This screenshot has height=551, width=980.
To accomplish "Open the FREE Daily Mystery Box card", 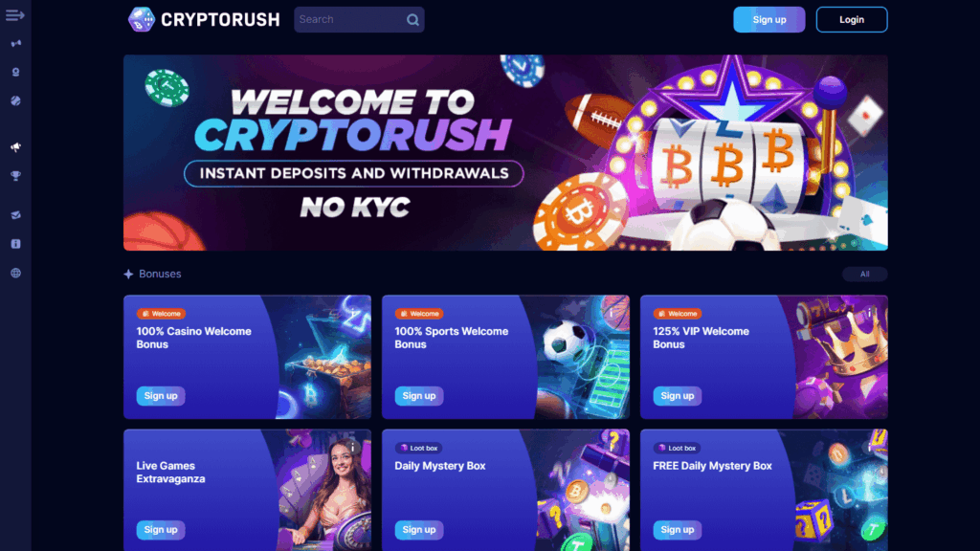I will tap(764, 490).
